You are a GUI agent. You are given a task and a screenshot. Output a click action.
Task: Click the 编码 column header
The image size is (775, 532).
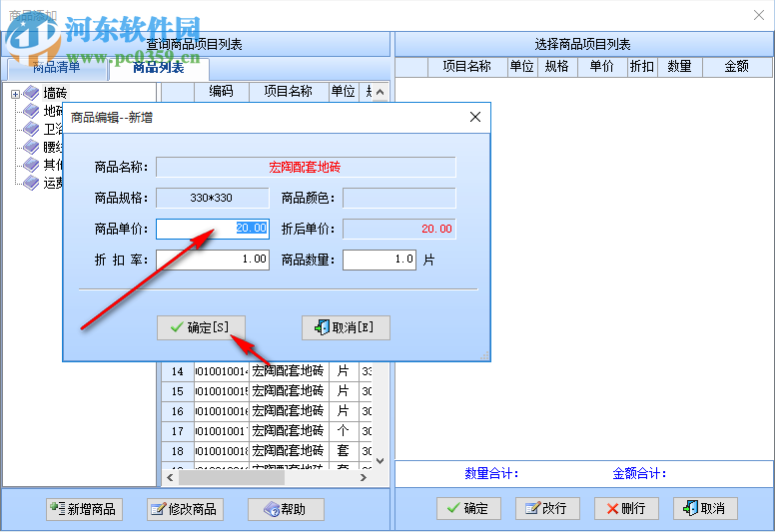click(x=222, y=92)
